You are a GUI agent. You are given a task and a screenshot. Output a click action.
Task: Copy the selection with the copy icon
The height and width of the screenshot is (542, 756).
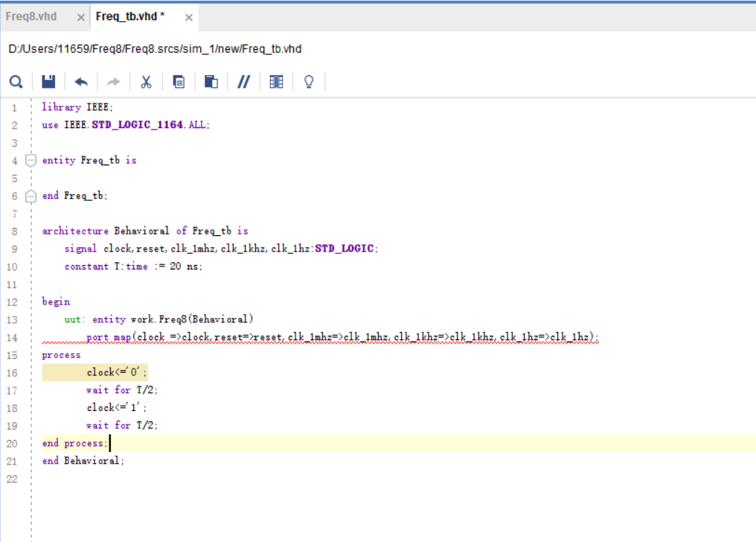coord(179,82)
